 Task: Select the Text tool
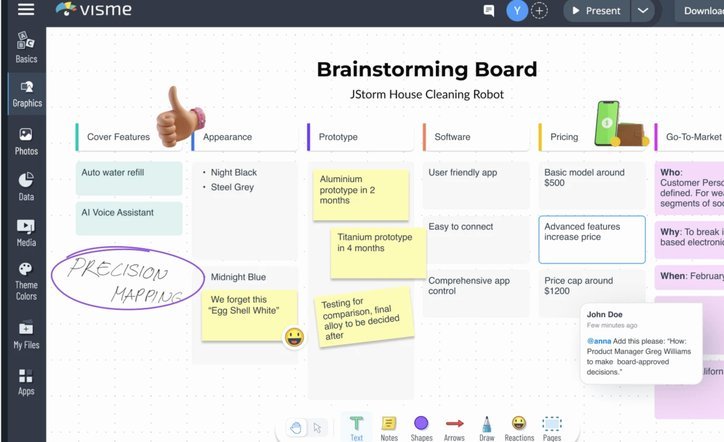[x=356, y=429]
